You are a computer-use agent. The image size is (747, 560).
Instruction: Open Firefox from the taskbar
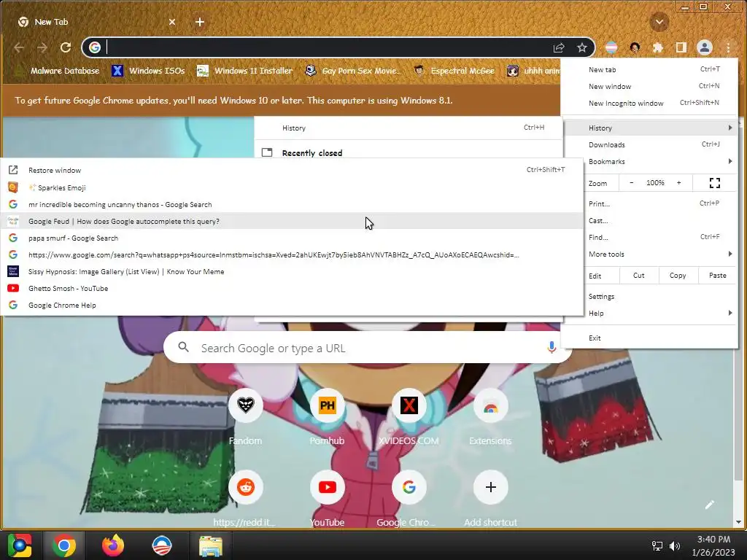[113, 545]
